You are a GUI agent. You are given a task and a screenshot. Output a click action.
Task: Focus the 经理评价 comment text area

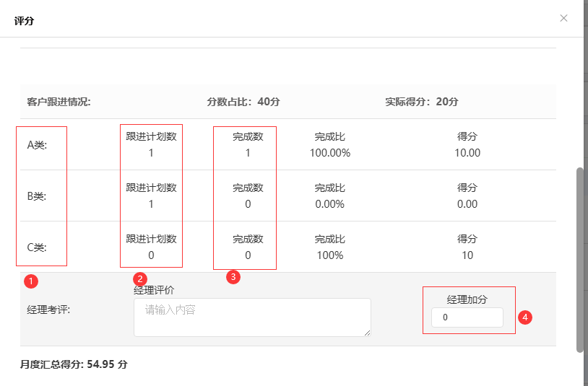pos(251,317)
